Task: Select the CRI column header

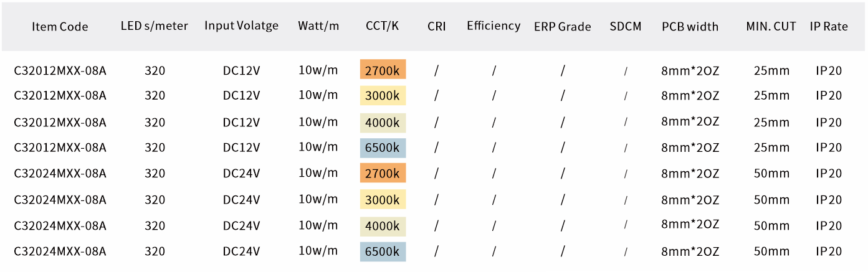Action: pos(437,26)
